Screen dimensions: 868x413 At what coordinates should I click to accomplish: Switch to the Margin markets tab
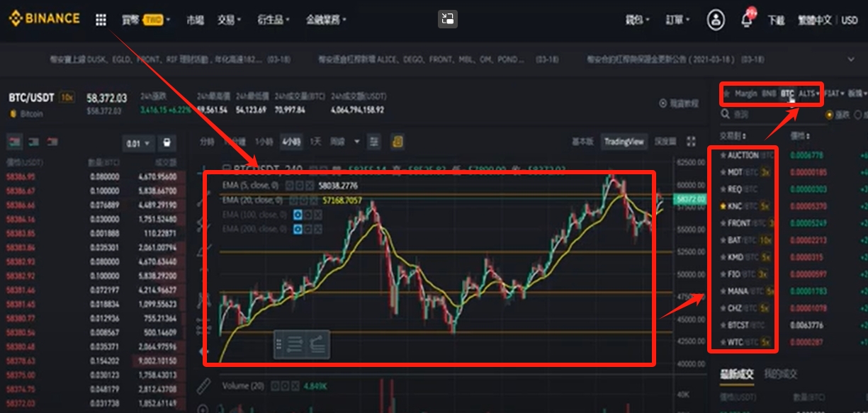pos(746,94)
